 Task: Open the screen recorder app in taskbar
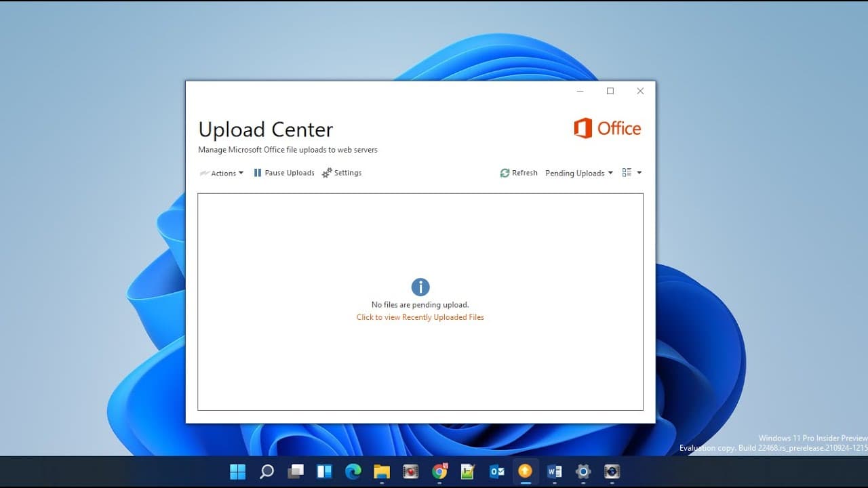[x=410, y=472]
